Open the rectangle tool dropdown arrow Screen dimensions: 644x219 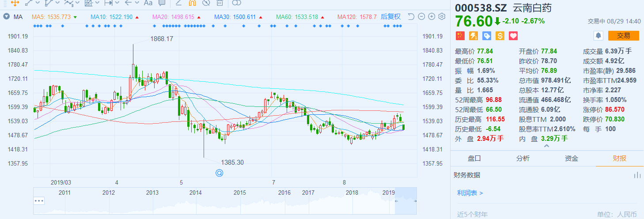coord(97,3)
